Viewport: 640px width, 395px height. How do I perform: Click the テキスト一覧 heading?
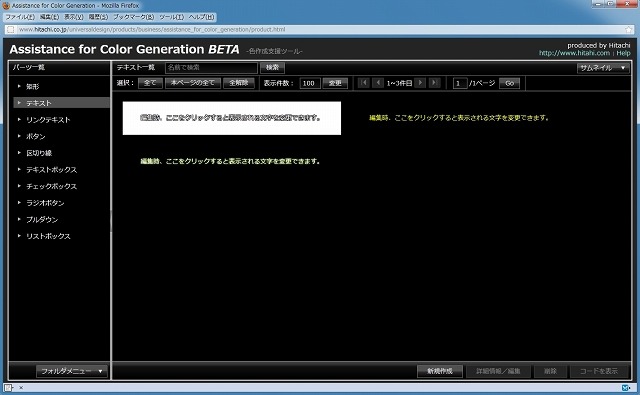(136, 67)
